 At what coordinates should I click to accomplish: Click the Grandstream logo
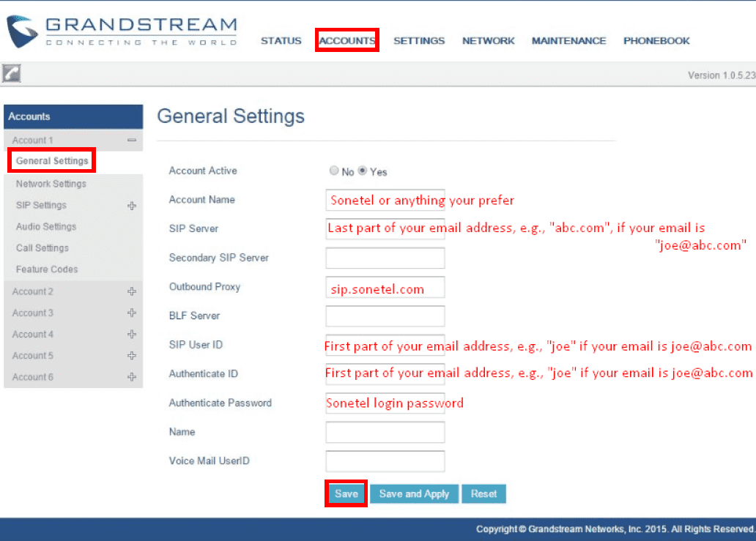(122, 32)
